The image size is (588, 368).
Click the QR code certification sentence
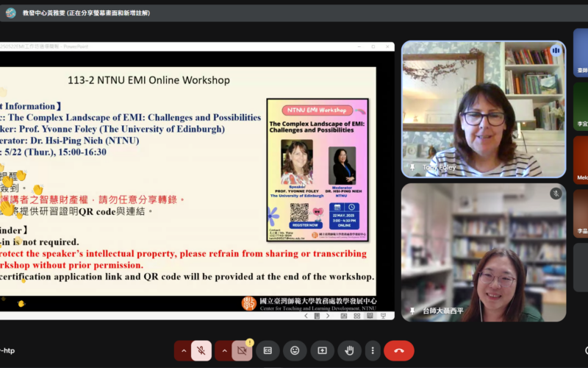coord(187,277)
